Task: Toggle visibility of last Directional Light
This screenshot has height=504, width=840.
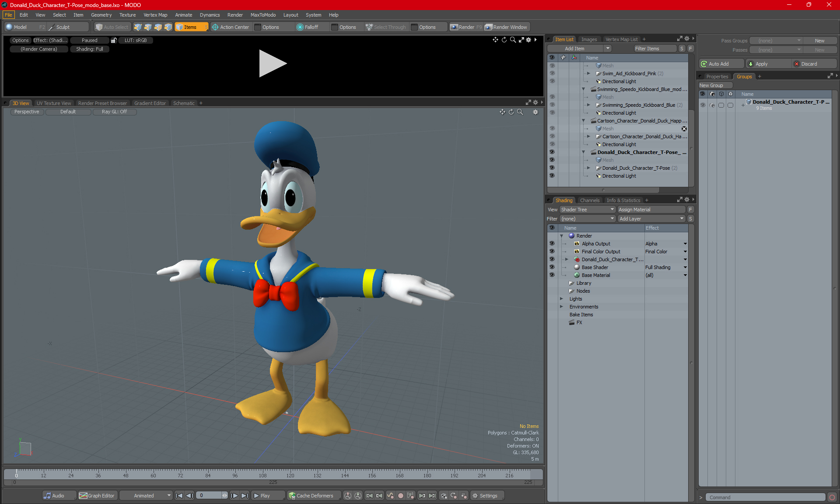Action: tap(552, 176)
